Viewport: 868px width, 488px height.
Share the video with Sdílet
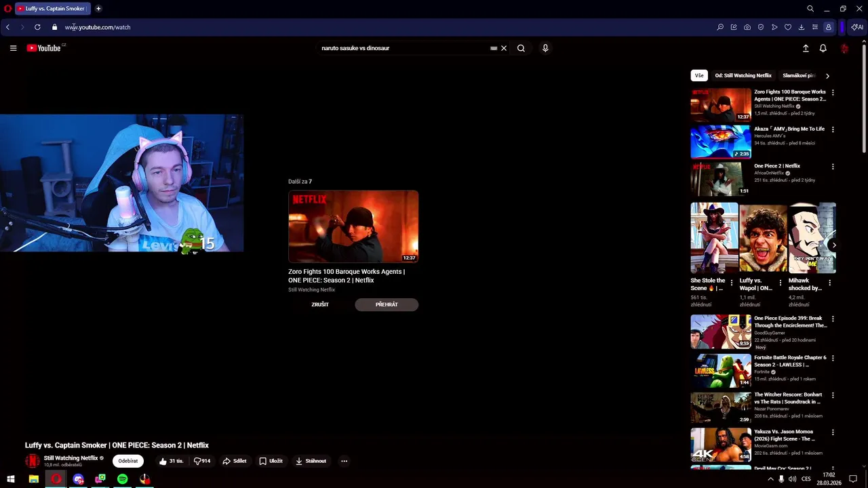[x=235, y=461]
